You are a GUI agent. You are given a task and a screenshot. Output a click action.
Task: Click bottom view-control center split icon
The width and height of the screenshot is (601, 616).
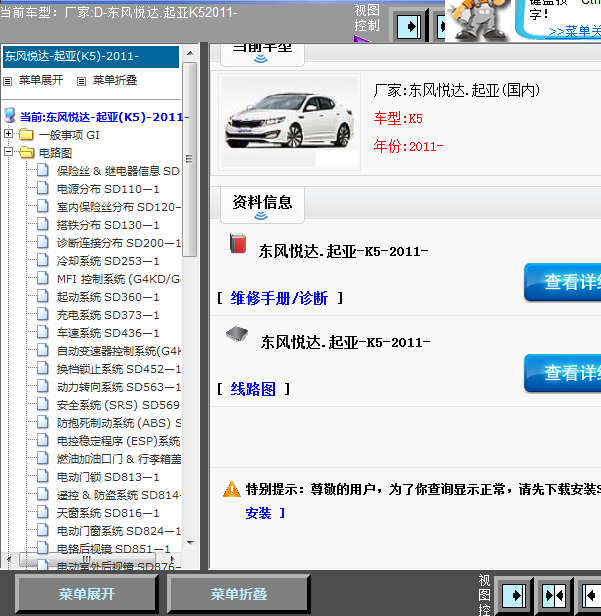(554, 596)
